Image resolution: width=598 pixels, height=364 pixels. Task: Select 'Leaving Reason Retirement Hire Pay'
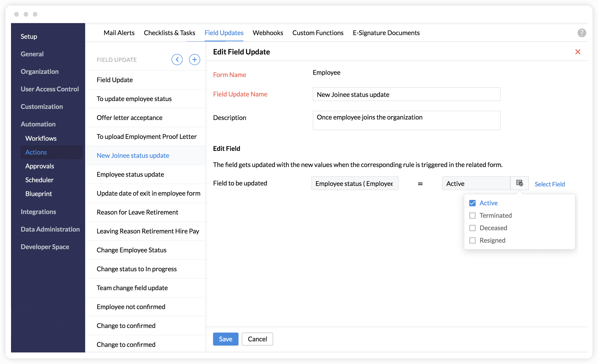(146, 231)
